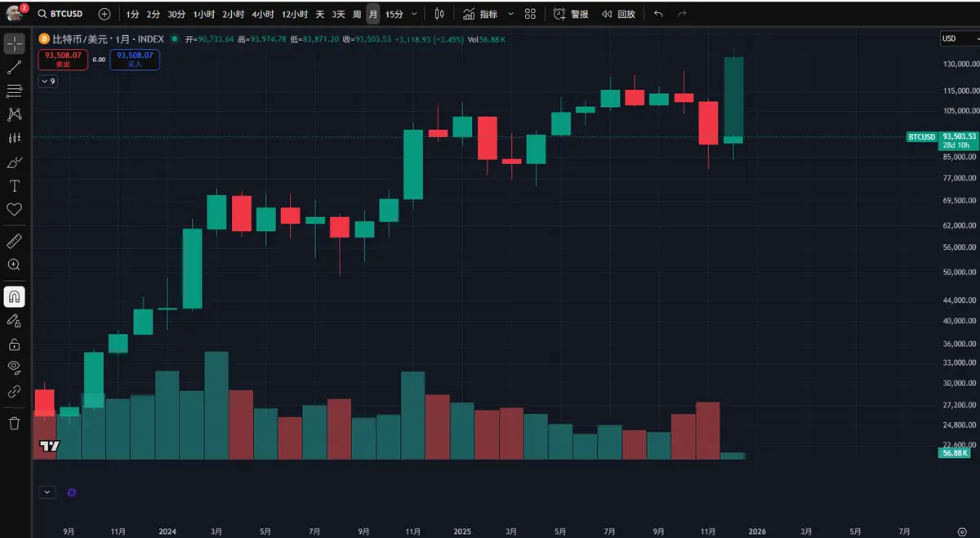Click the 93,508.07 买入 buy button

[x=135, y=59]
